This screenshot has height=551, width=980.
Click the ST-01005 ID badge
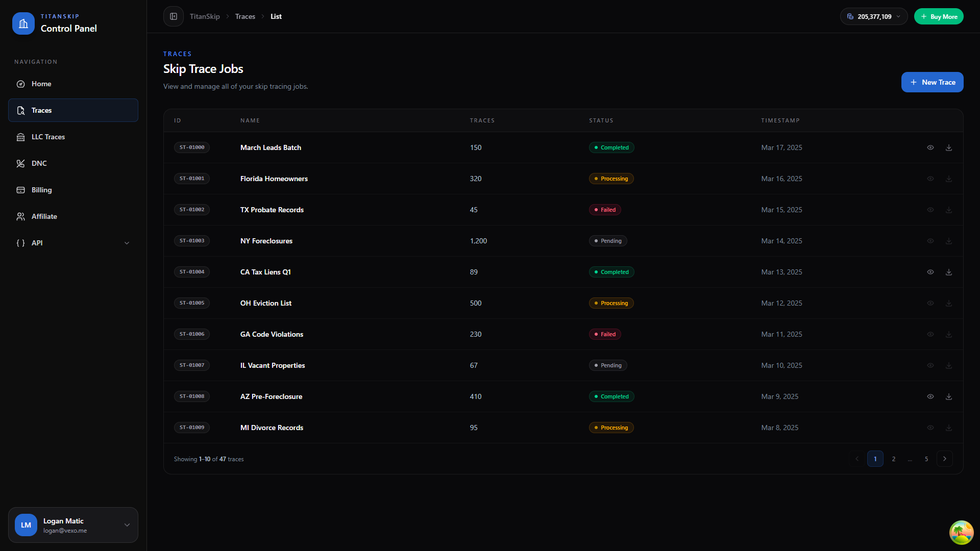coord(192,303)
